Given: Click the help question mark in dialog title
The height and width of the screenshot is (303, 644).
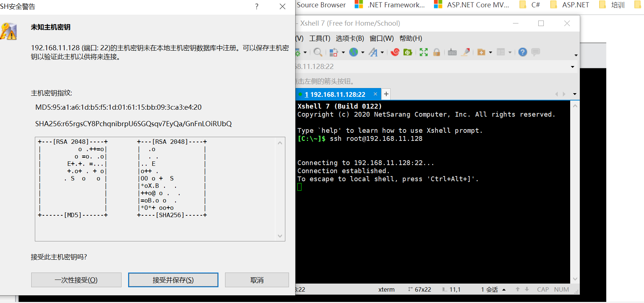Looking at the screenshot, I should tap(257, 6).
